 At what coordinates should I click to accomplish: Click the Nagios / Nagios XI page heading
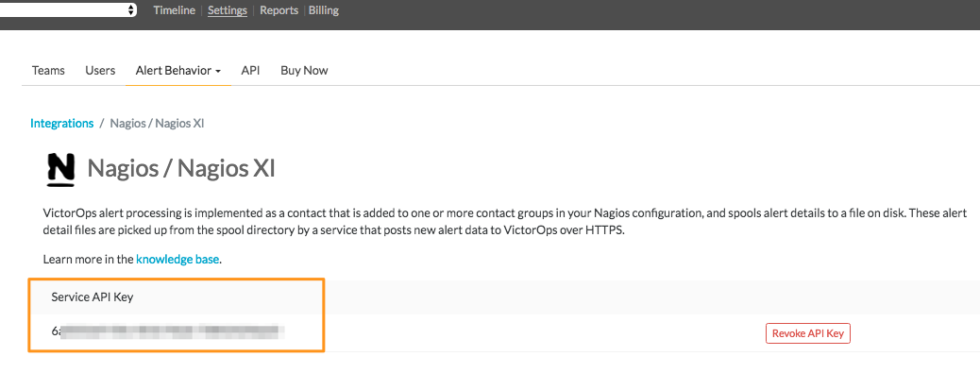181,168
